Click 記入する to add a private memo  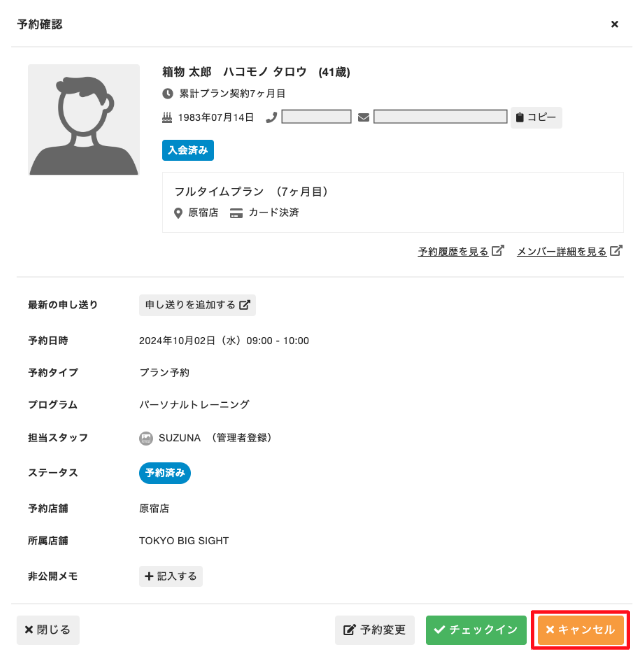[x=171, y=576]
